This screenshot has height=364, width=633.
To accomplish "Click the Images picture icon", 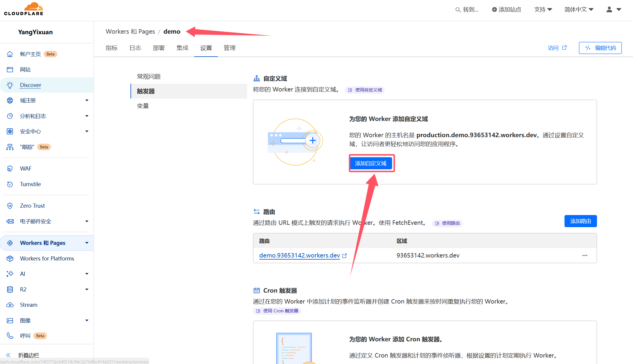I will point(10,320).
